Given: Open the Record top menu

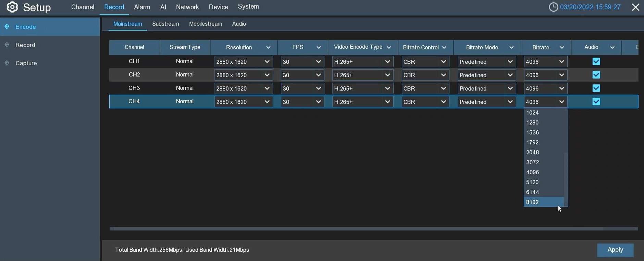Looking at the screenshot, I should [x=114, y=7].
